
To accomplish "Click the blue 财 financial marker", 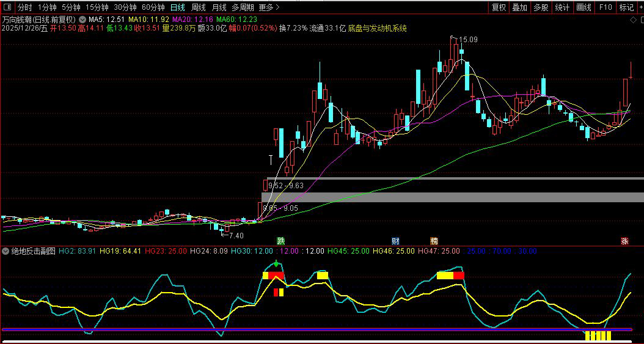I will click(x=395, y=241).
